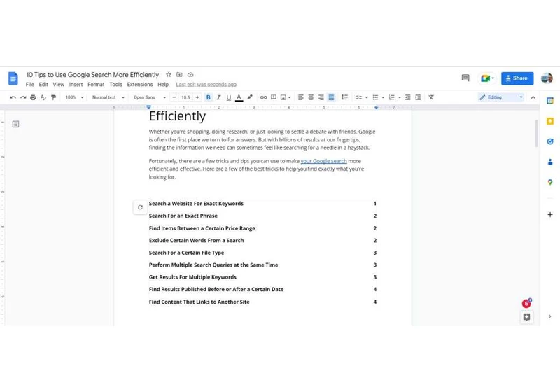Open the Bulleted list dropdown arrow
Viewport: 560px width, 392px height.
tap(383, 97)
